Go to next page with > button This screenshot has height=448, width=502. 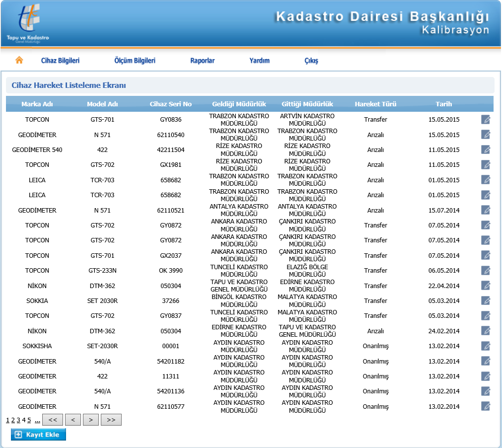90,420
